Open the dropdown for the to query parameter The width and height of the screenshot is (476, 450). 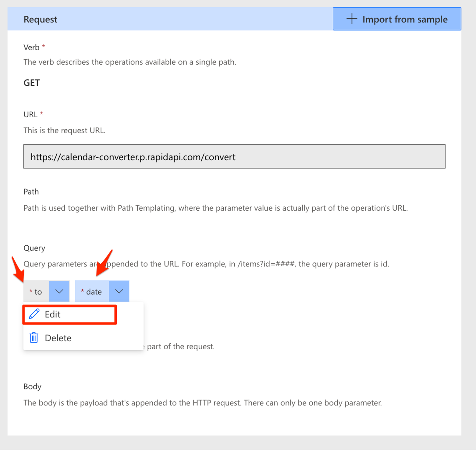point(59,291)
